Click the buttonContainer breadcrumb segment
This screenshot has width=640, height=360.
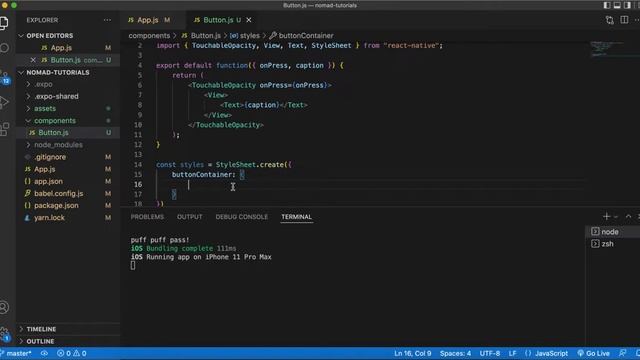[302, 36]
